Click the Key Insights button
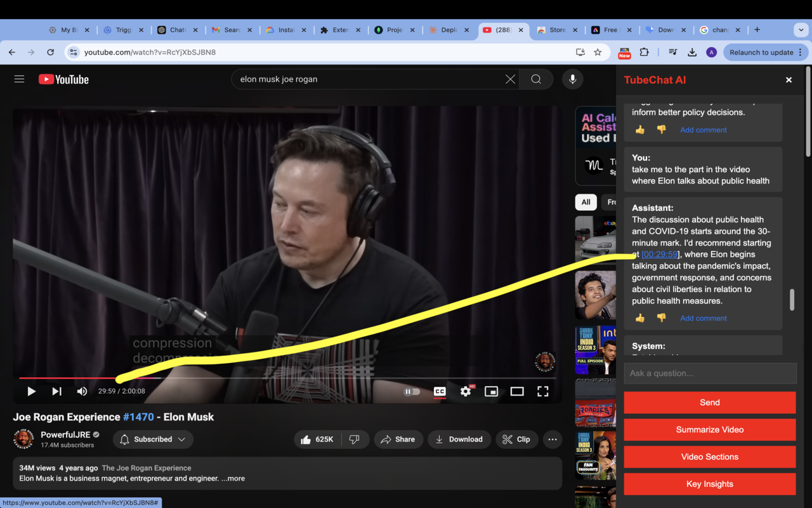Viewport: 812px width, 508px height. coord(710,484)
